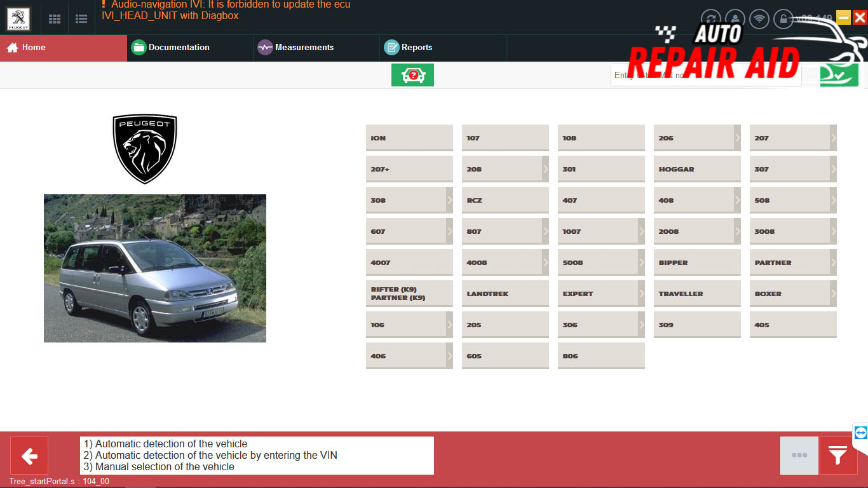This screenshot has height=488, width=868.
Task: Expand the 207 model chevron
Action: pos(833,138)
